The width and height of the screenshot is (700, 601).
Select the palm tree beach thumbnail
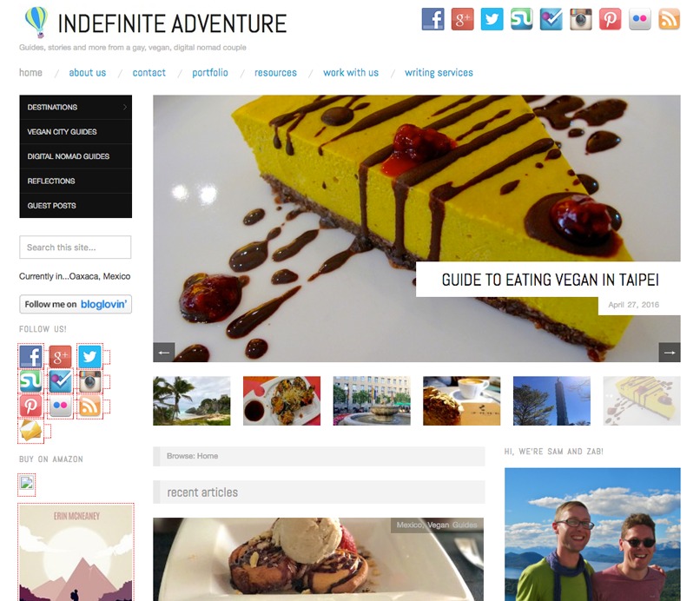pos(192,400)
